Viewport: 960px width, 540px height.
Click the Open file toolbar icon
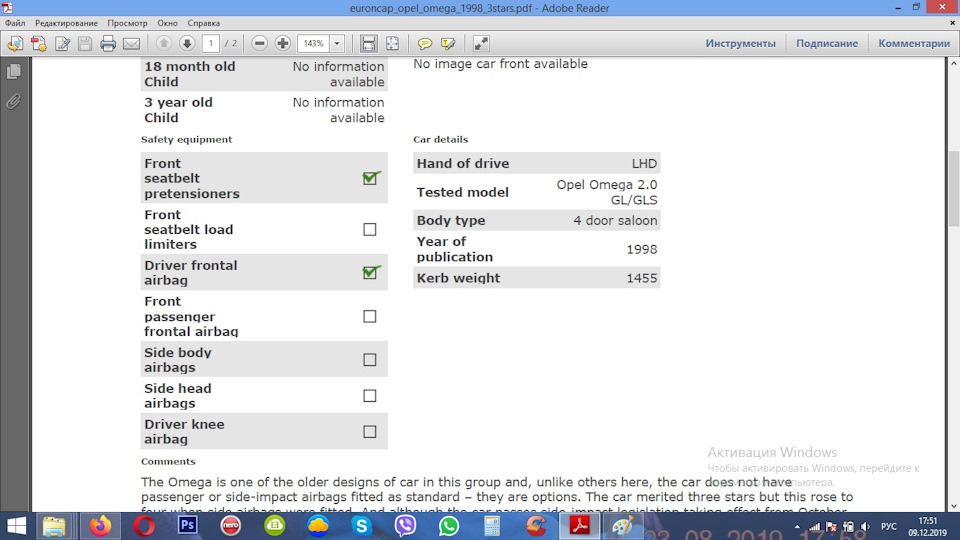15,43
